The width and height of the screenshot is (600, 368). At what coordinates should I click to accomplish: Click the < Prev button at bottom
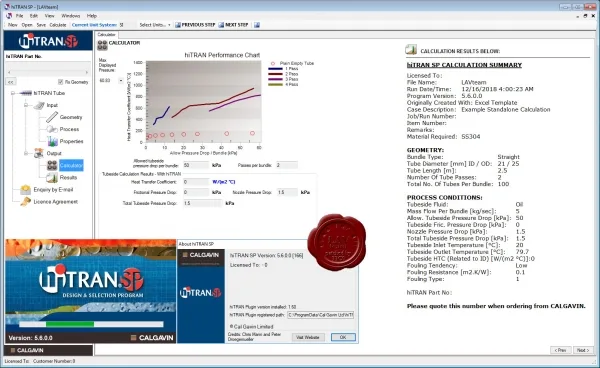(561, 350)
